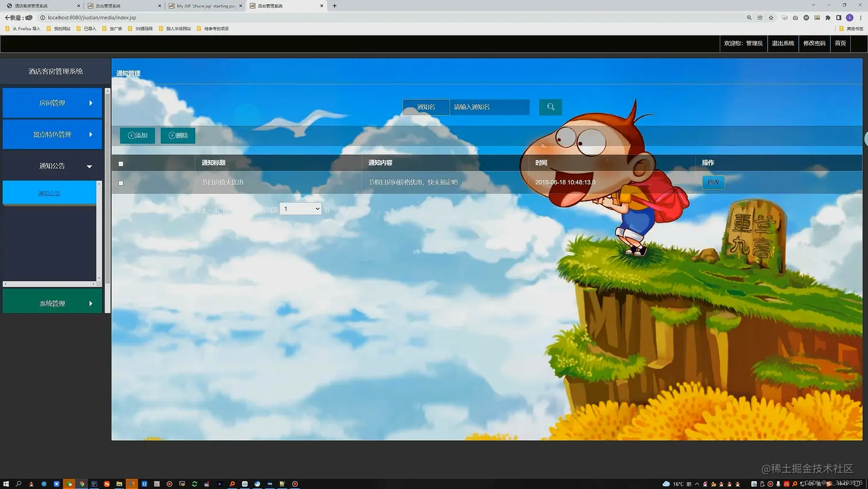Click 修改密码 in the top bar
This screenshot has width=868, height=489.
814,43
